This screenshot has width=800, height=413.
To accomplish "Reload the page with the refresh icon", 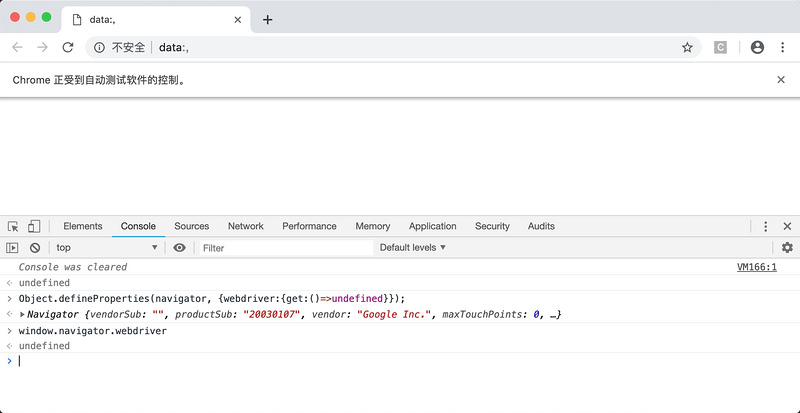I will tap(67, 47).
